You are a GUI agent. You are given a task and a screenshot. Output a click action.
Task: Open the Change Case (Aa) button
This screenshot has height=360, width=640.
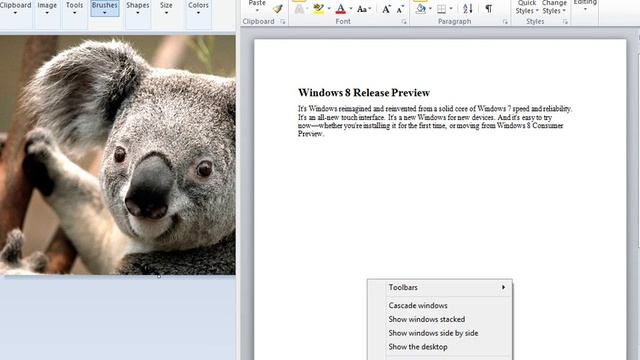363,9
